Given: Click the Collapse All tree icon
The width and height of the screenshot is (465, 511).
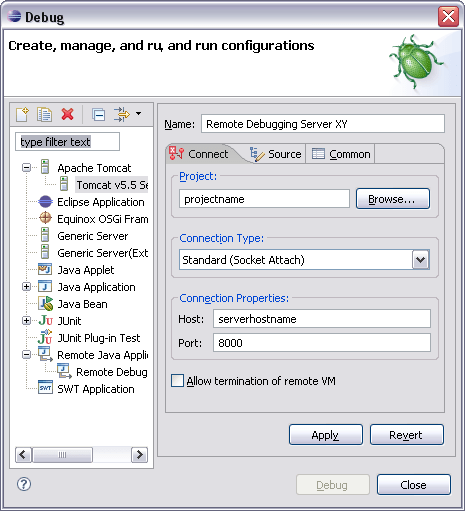Looking at the screenshot, I should click(x=99, y=115).
